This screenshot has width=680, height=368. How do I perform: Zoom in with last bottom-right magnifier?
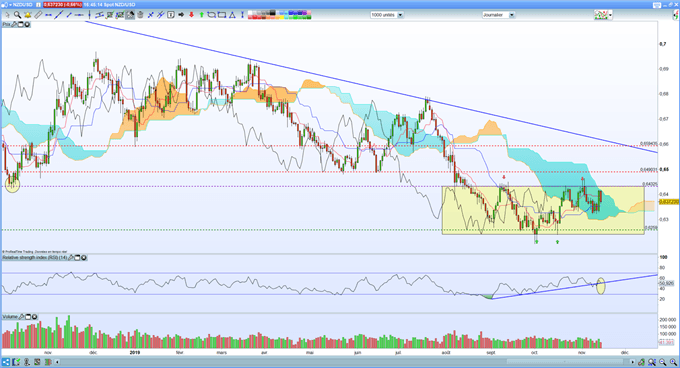click(x=673, y=362)
